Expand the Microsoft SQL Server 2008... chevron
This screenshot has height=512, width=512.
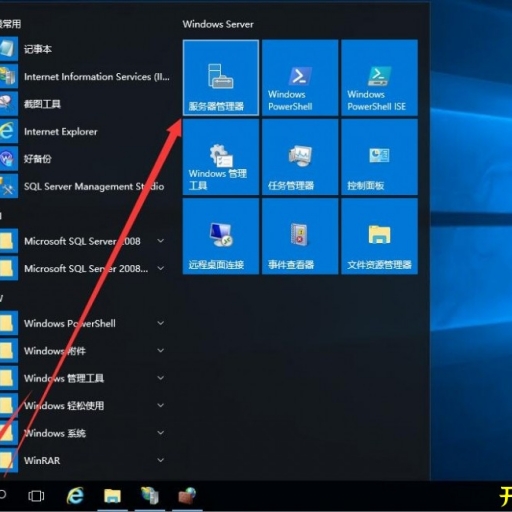pyautogui.click(x=161, y=268)
